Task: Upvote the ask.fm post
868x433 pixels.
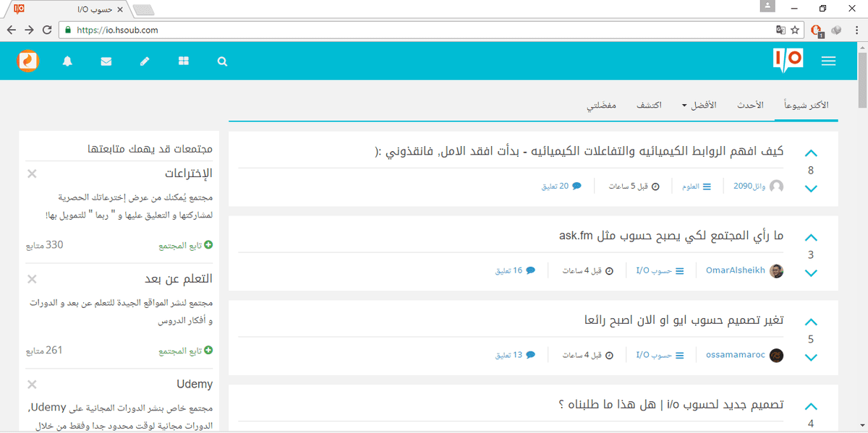Action: point(811,238)
